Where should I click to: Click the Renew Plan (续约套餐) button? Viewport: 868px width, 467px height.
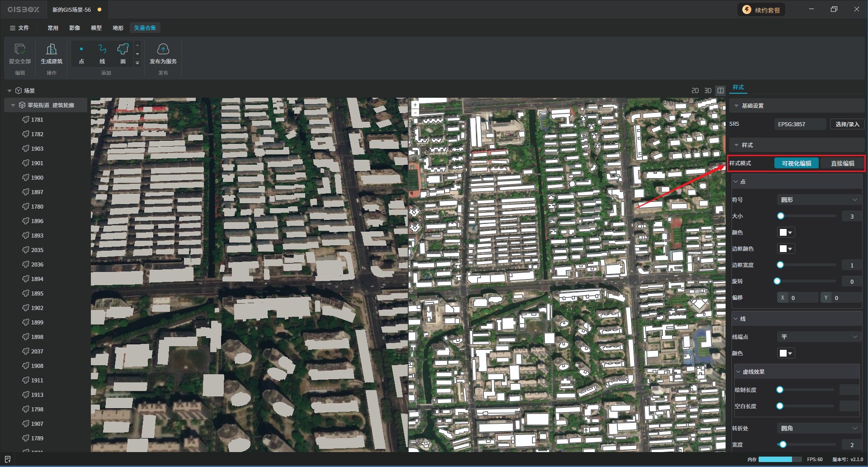[x=762, y=10]
